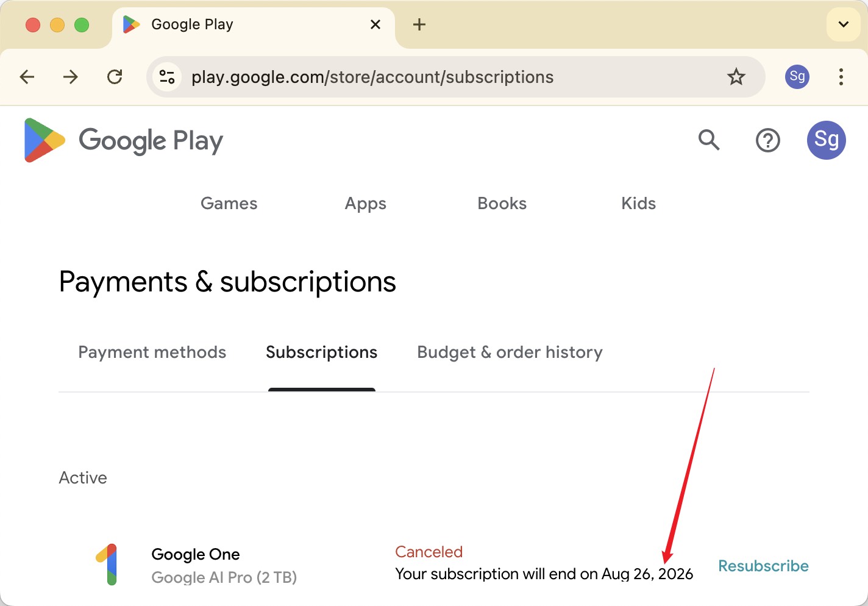Click the subscription end date text
The width and height of the screenshot is (868, 606).
click(x=544, y=574)
